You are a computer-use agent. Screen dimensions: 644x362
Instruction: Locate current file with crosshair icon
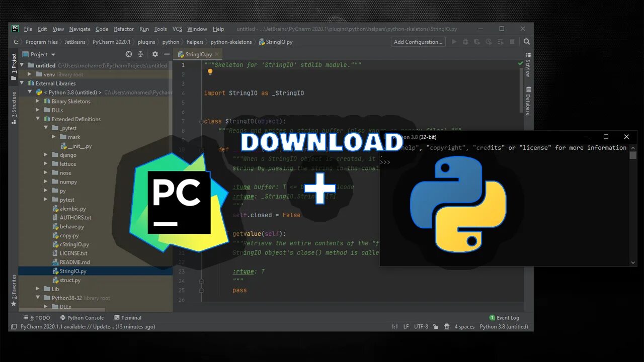point(129,54)
